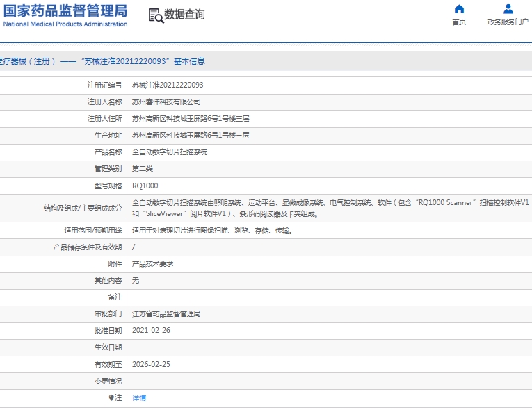Select the 产品技术要求 value

coord(153,264)
